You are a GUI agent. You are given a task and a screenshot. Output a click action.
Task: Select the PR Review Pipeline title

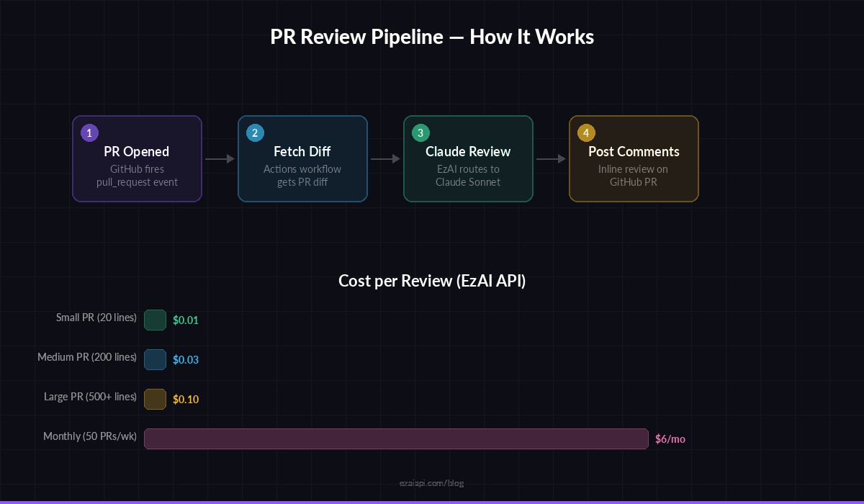click(x=432, y=36)
